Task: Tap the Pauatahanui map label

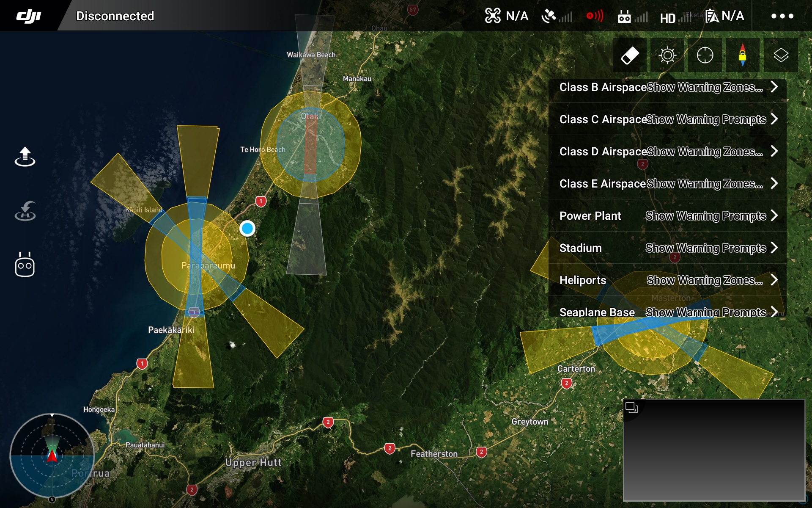Action: [145, 445]
